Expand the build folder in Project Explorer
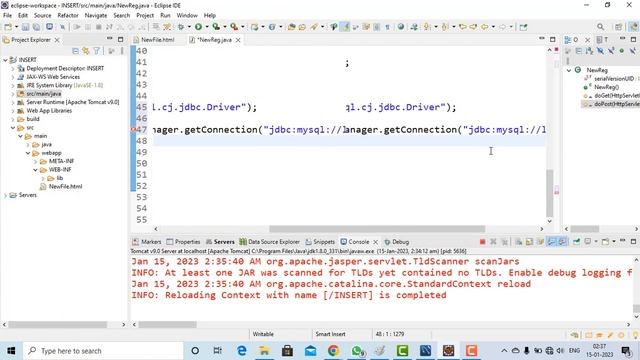 click(13, 119)
